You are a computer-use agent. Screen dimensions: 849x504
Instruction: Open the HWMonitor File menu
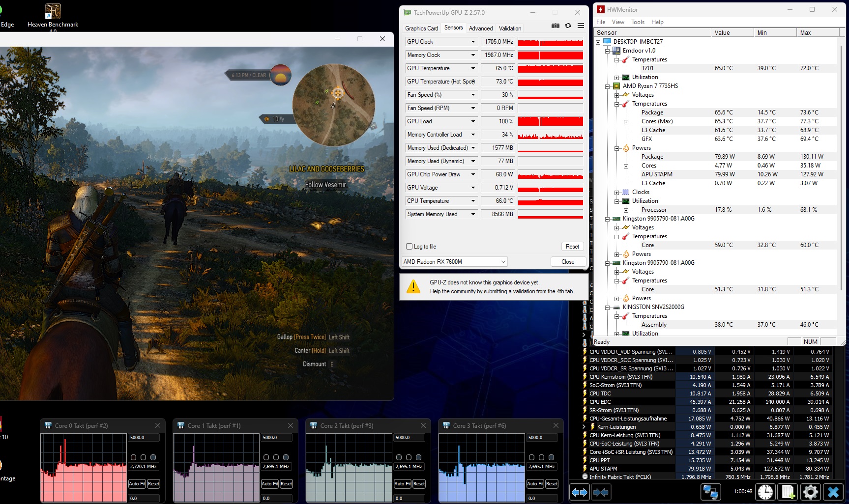pyautogui.click(x=601, y=22)
